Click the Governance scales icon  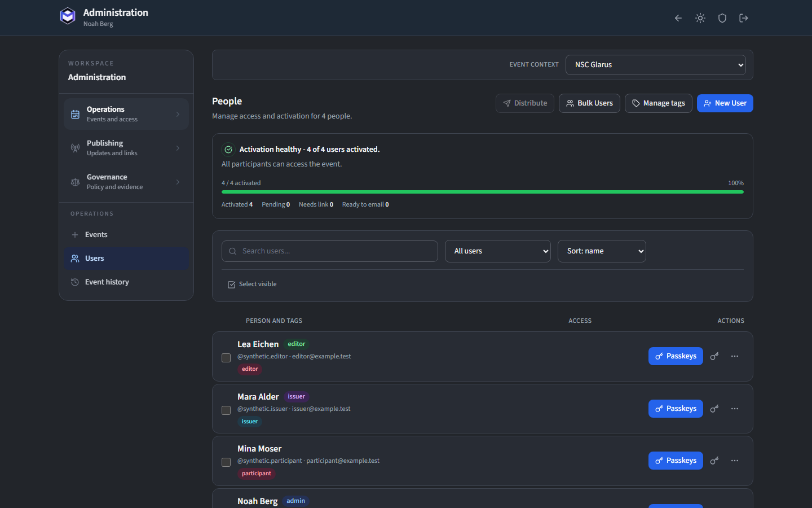pyautogui.click(x=75, y=182)
